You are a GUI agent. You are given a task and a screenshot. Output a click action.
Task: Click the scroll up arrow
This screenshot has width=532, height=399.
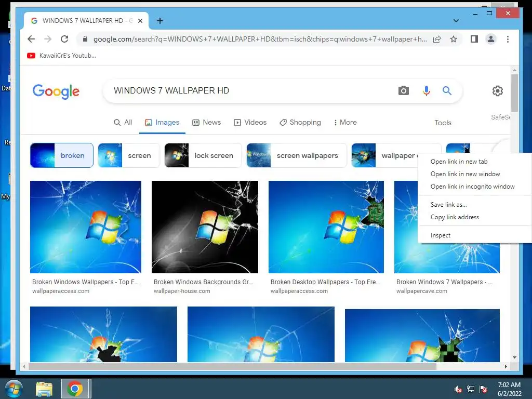pyautogui.click(x=514, y=70)
